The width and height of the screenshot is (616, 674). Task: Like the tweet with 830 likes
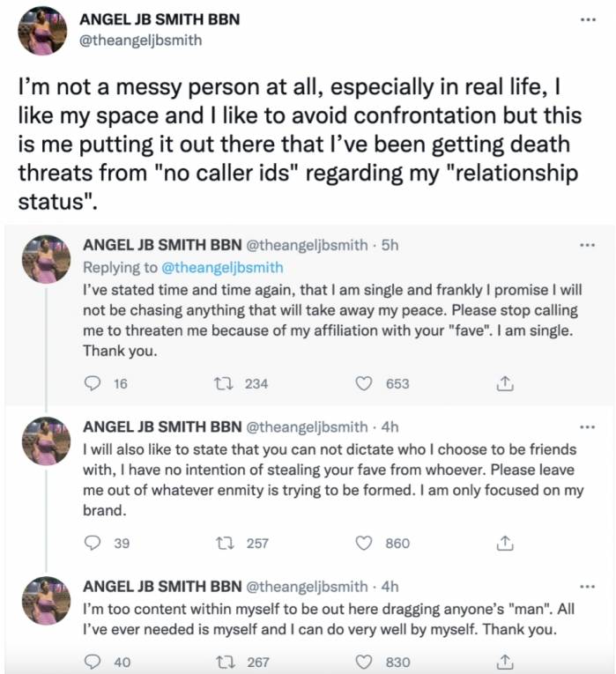(x=364, y=662)
